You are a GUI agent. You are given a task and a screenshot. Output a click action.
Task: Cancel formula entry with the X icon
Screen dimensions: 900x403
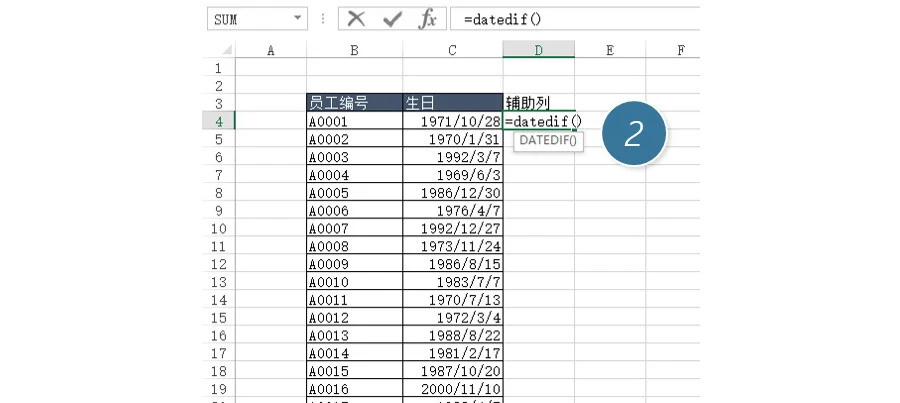click(x=356, y=19)
